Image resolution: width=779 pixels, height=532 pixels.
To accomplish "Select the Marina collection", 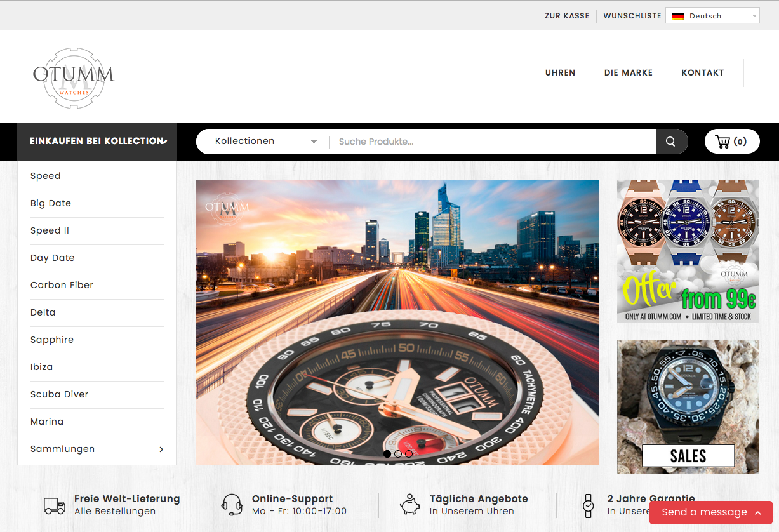I will (x=47, y=422).
